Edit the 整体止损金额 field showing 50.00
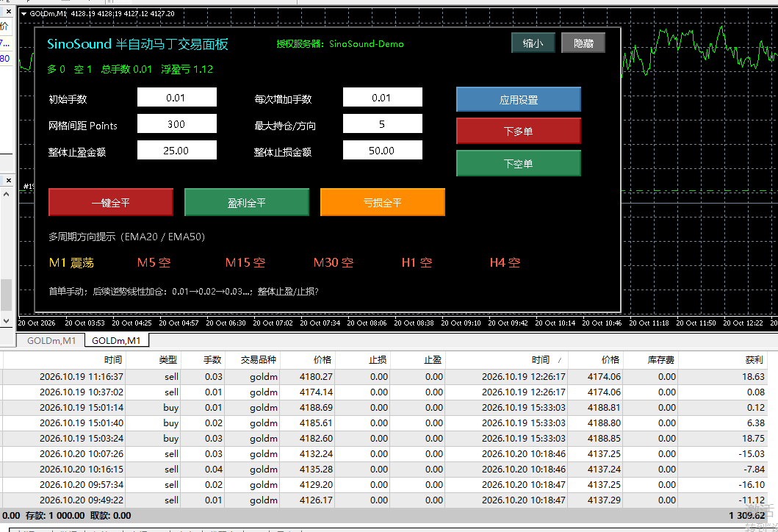 [x=383, y=150]
